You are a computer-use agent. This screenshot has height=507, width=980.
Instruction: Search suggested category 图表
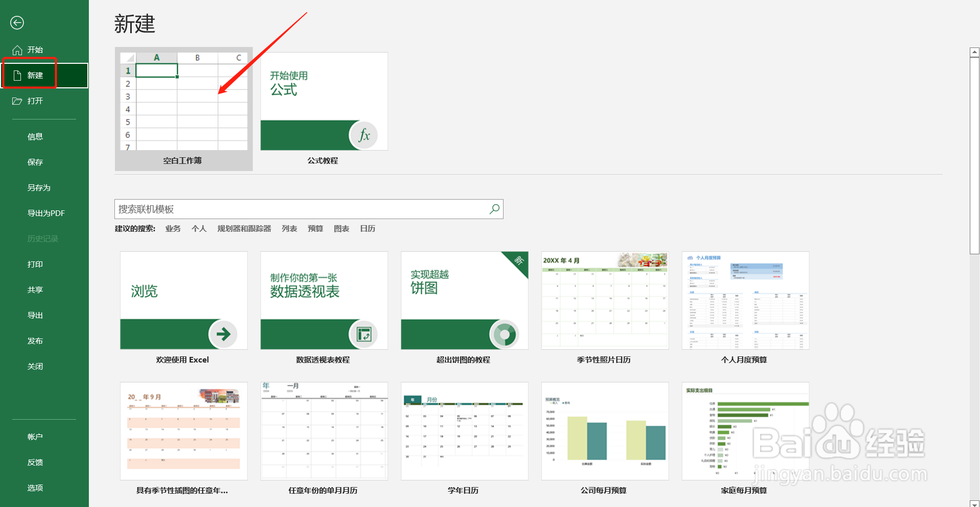tap(342, 229)
